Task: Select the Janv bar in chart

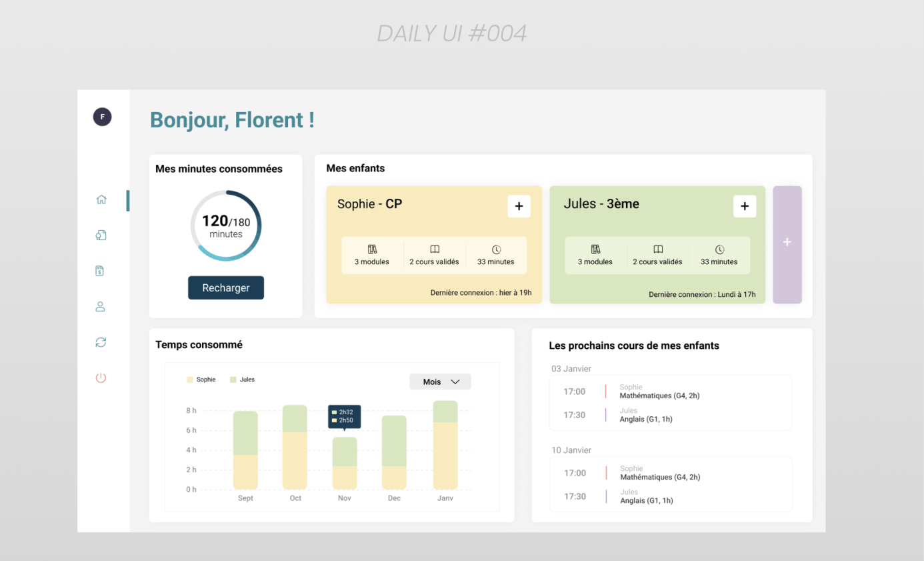Action: coord(445,445)
